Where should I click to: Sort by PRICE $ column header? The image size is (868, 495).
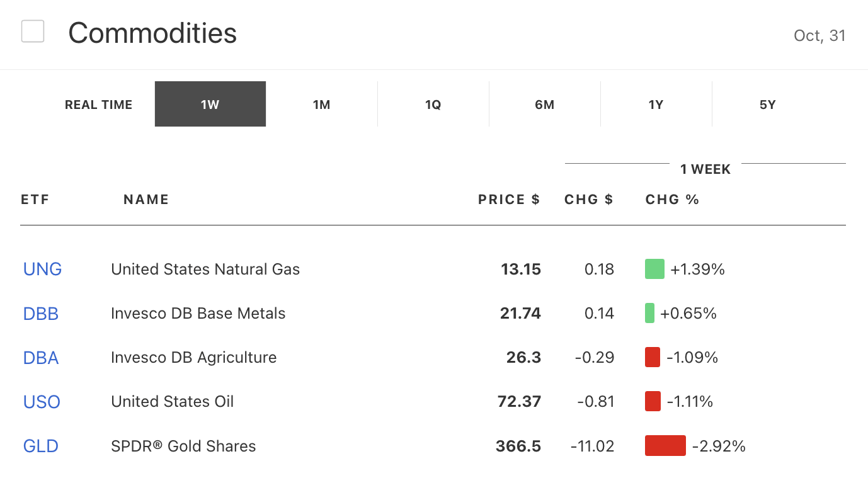coord(509,200)
